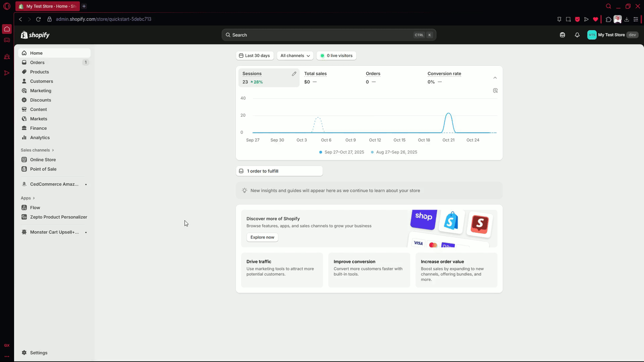
Task: Click the Opera menu logo
Action: coord(7,7)
